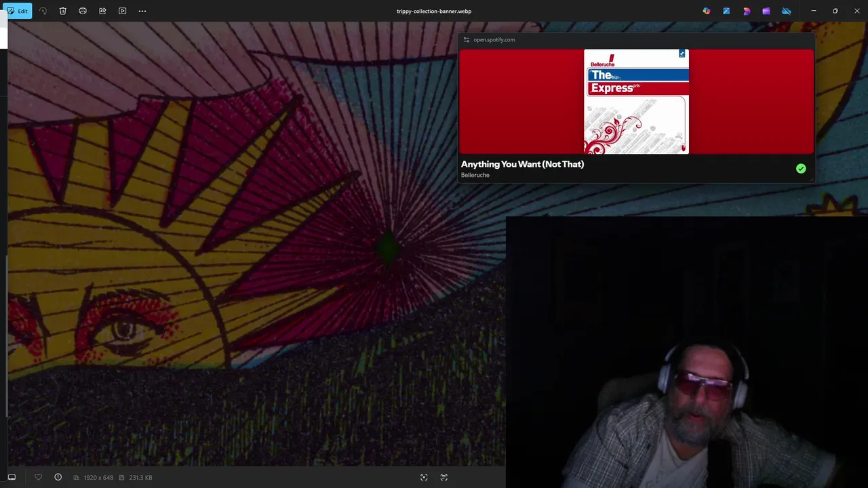Click The Express album cover thumbnail
Image resolution: width=868 pixels, height=488 pixels.
636,102
